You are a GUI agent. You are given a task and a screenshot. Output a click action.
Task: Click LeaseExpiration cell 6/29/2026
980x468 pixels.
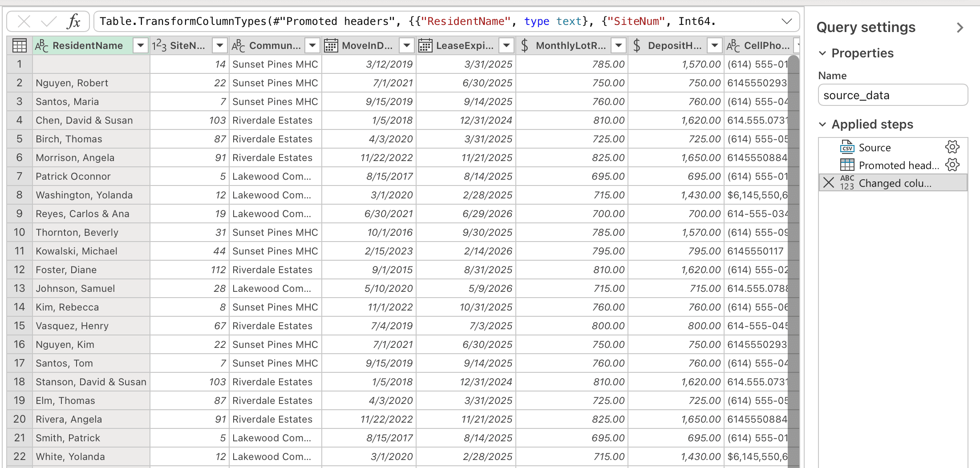coord(466,214)
